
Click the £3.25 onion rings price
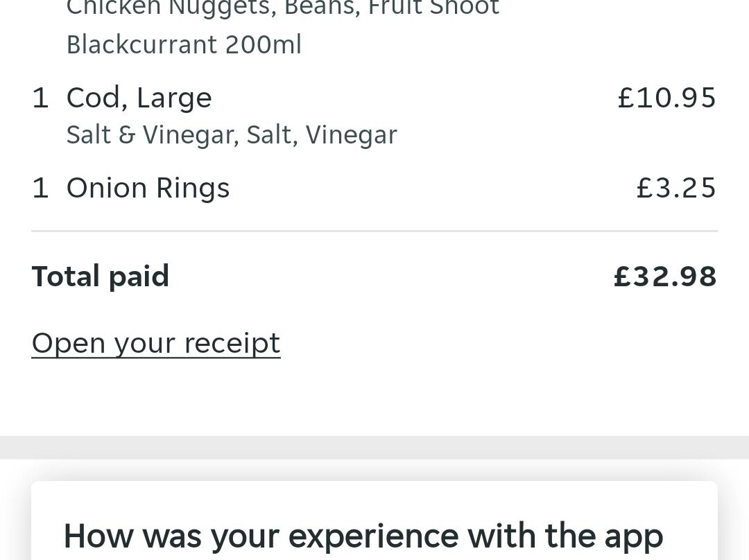(x=676, y=189)
